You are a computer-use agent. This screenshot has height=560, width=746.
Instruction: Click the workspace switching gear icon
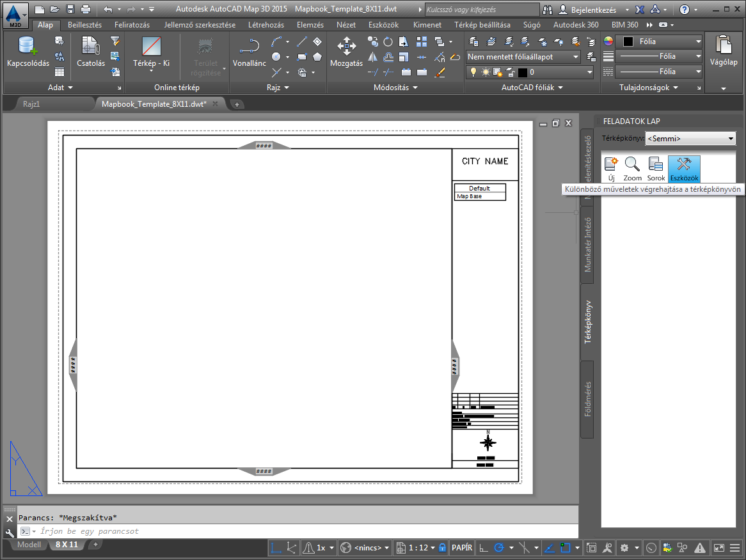click(624, 548)
